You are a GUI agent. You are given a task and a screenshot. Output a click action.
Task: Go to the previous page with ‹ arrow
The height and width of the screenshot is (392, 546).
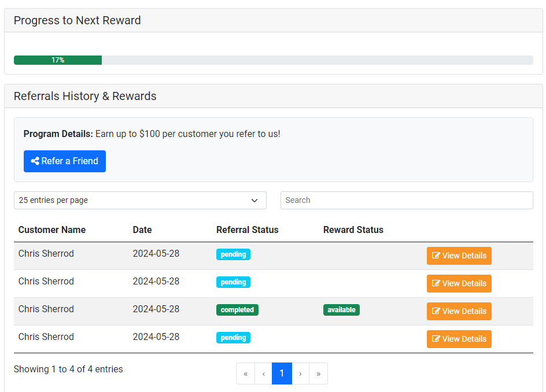pos(264,373)
